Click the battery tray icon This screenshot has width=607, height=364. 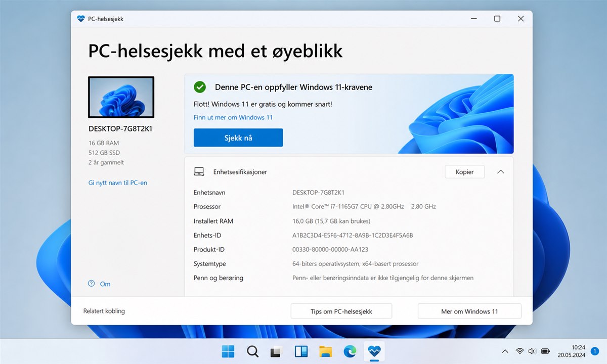[545, 351]
